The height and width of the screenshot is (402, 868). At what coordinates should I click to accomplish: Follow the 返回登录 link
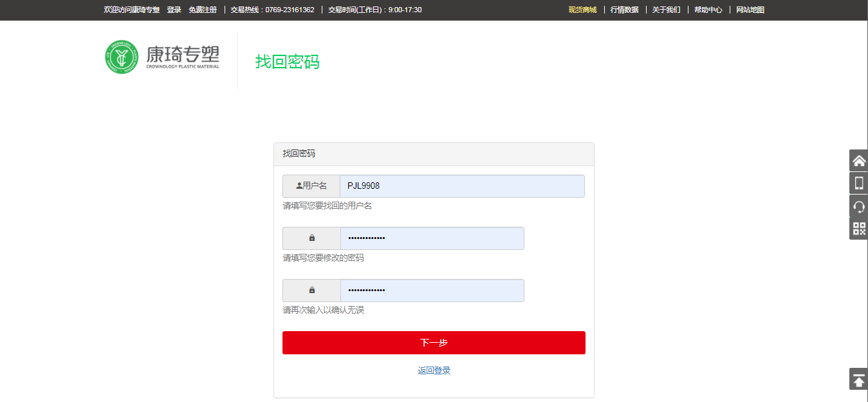[x=434, y=370]
